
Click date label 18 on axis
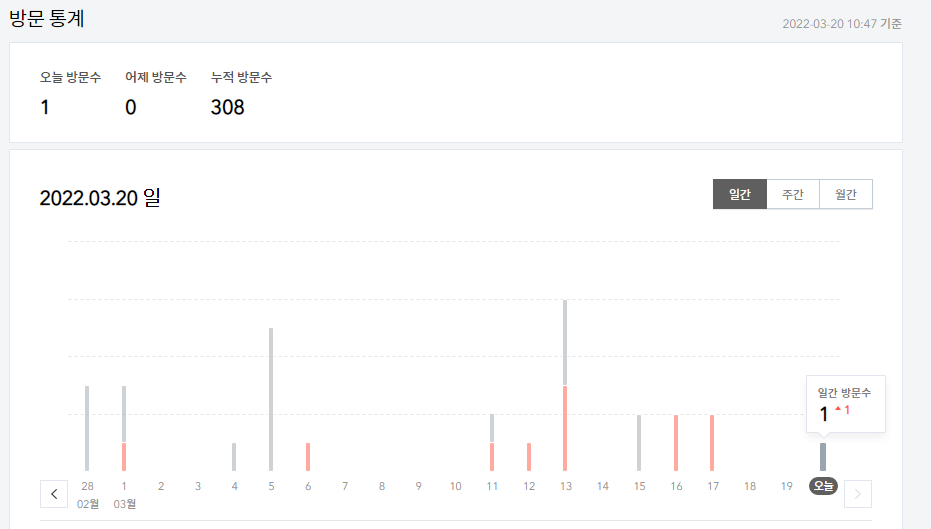[x=750, y=486]
